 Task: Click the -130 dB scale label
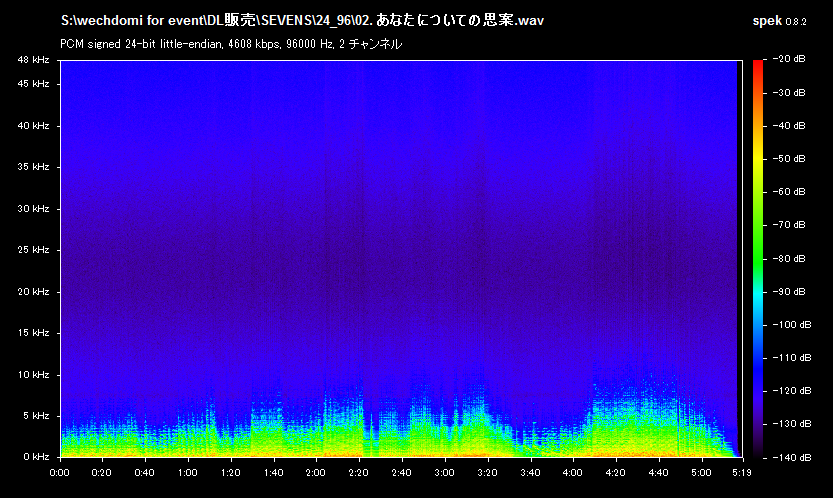click(x=791, y=424)
